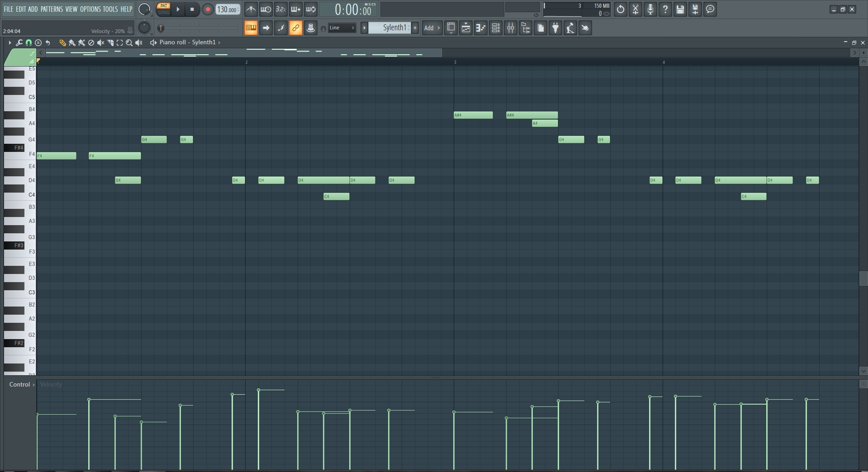Viewport: 868px width, 472px height.
Task: Select the Mute tool in piano roll
Action: (x=100, y=42)
